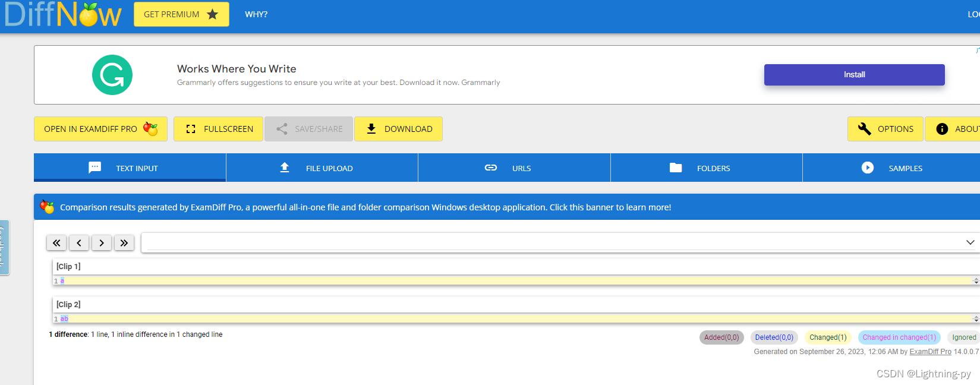Viewport: 980px width, 385px height.
Task: Click the [Clip 2] header label
Action: pos(68,304)
